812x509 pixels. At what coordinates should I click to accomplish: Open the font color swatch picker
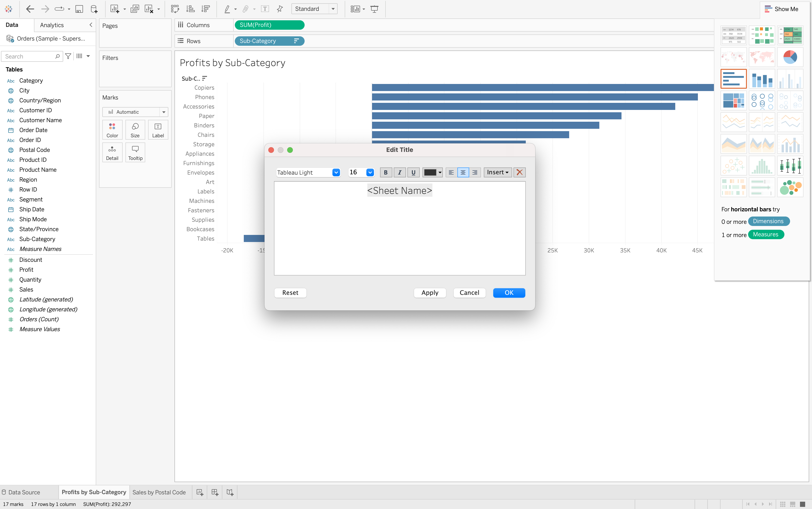click(x=432, y=172)
